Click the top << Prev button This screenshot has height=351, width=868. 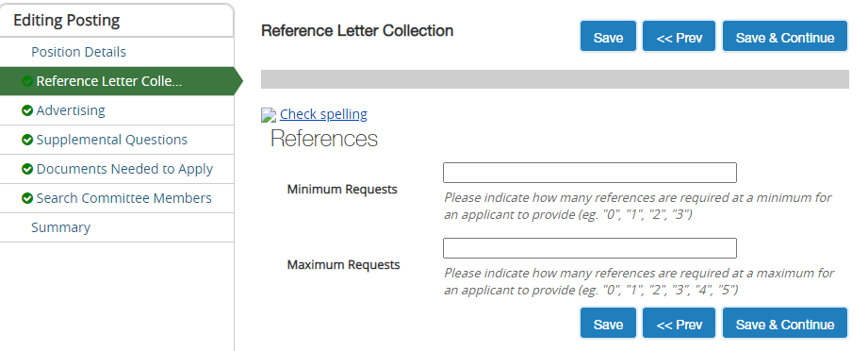tap(680, 37)
